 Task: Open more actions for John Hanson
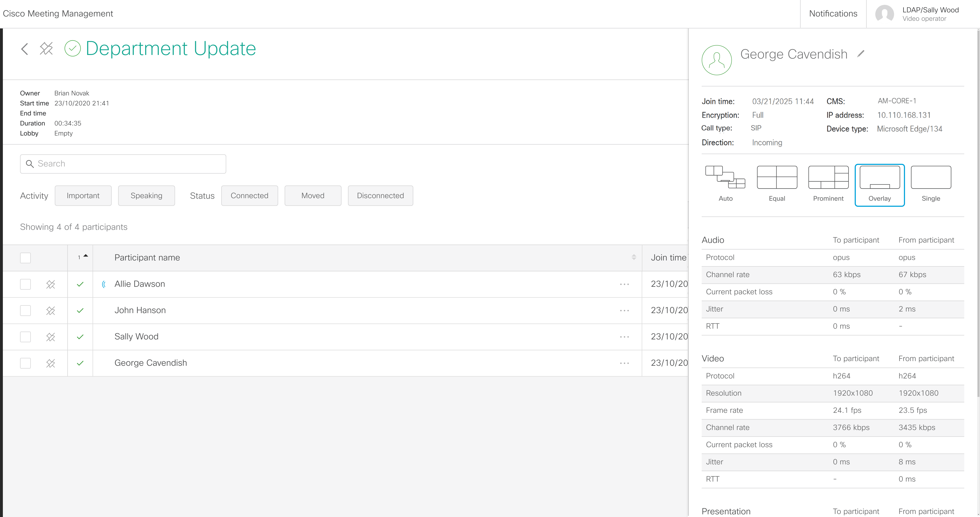pos(624,310)
